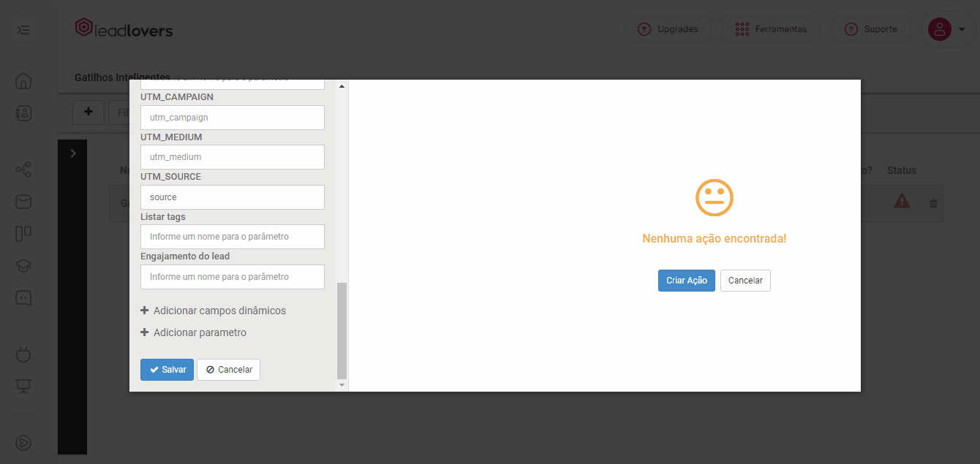Open the contacts icon in sidebar
This screenshot has height=464, width=980.
pos(23,113)
